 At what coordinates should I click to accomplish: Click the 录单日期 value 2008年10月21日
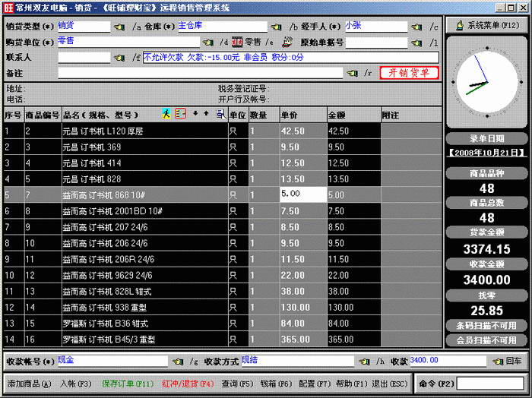[487, 153]
